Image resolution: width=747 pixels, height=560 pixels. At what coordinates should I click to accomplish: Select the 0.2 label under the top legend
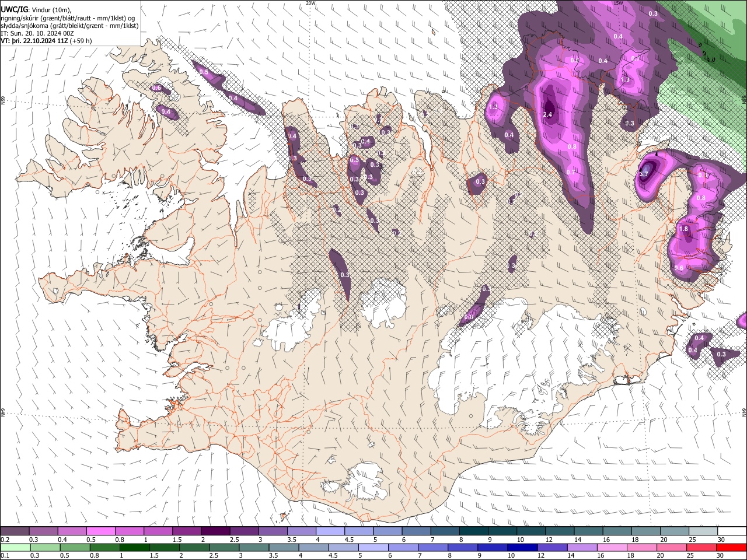pyautogui.click(x=5, y=540)
